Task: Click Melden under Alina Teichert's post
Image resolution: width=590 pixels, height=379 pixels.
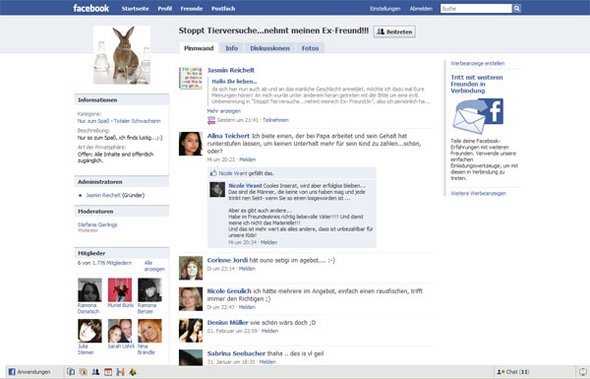Action: click(248, 160)
